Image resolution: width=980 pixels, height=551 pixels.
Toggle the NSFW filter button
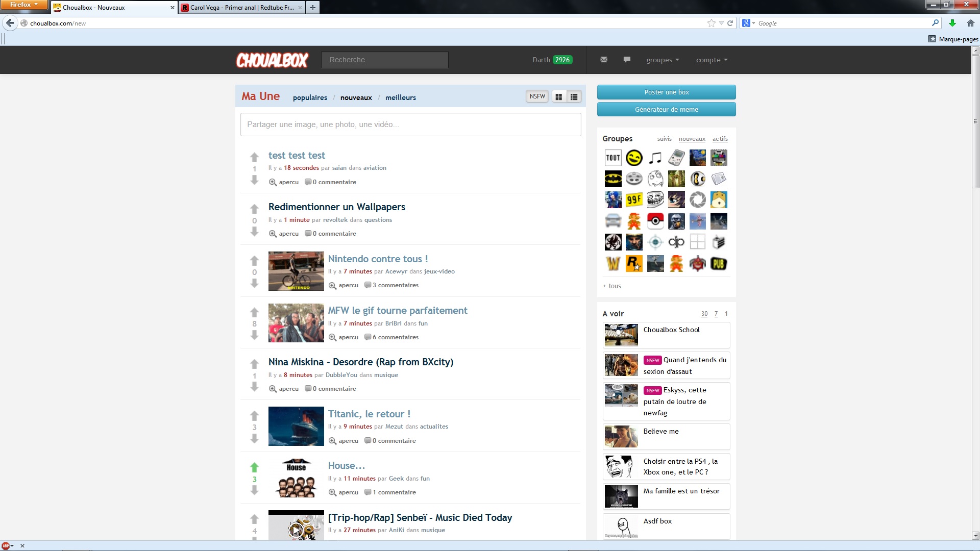pos(537,96)
